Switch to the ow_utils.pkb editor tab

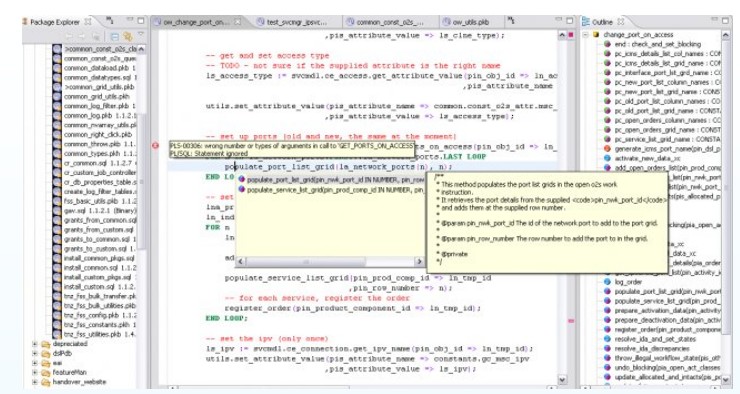(x=466, y=22)
